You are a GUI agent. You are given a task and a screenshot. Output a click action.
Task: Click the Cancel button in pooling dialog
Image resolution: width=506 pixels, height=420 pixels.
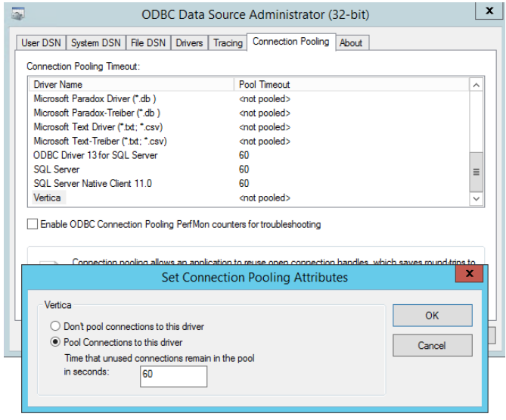point(433,345)
